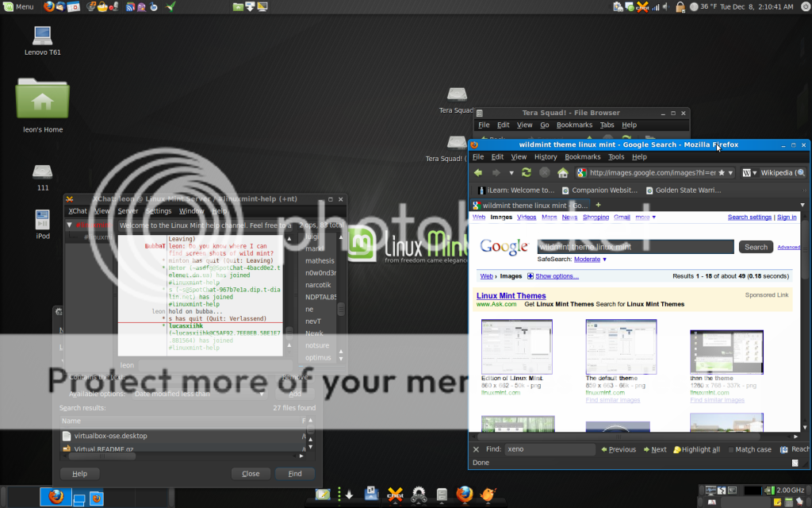Open the 'The default theme' image thumbnail

pyautogui.click(x=621, y=347)
